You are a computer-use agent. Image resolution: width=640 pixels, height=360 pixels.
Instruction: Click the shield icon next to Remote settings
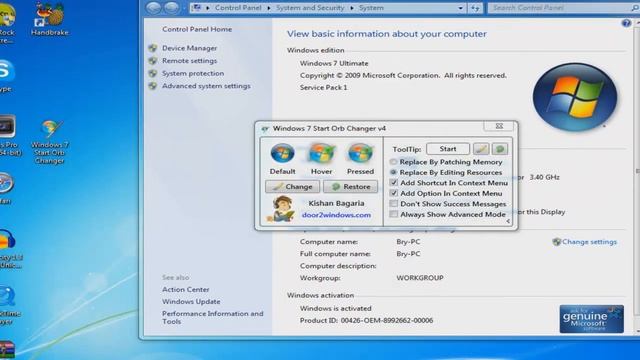153,61
